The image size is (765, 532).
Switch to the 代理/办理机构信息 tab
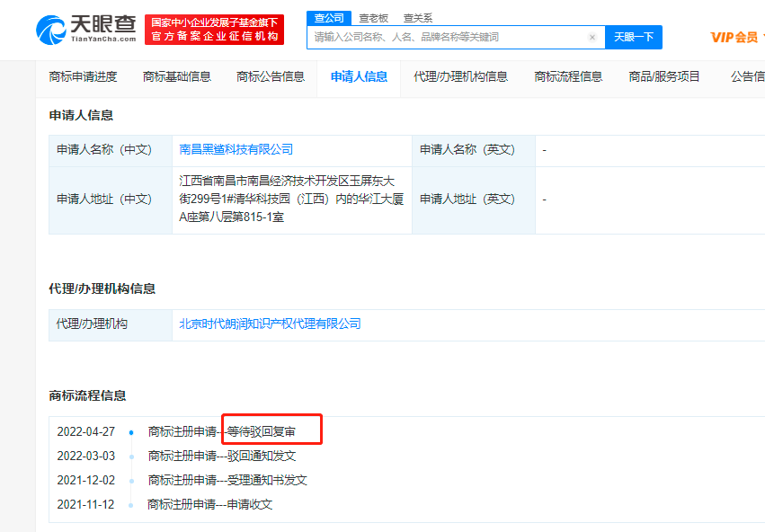(460, 76)
